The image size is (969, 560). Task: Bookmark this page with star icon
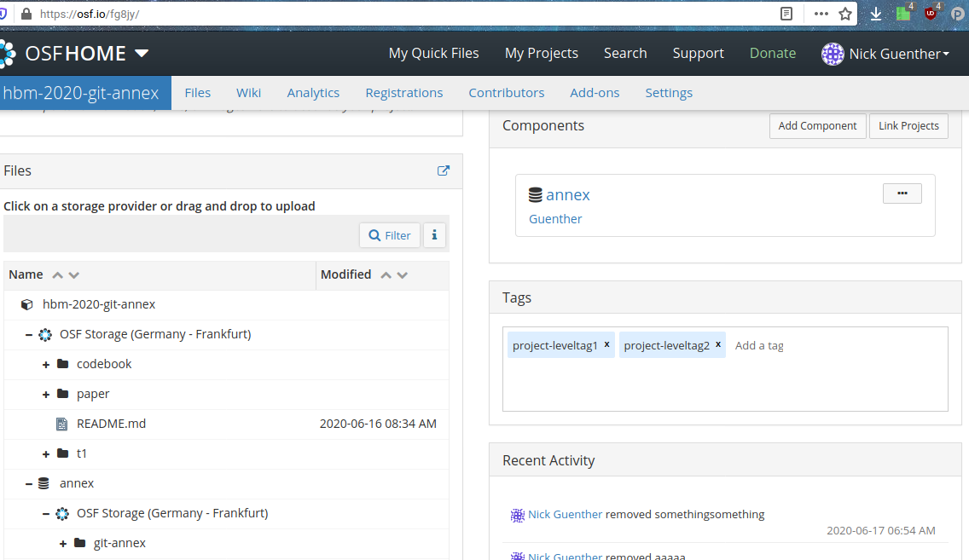coord(845,14)
